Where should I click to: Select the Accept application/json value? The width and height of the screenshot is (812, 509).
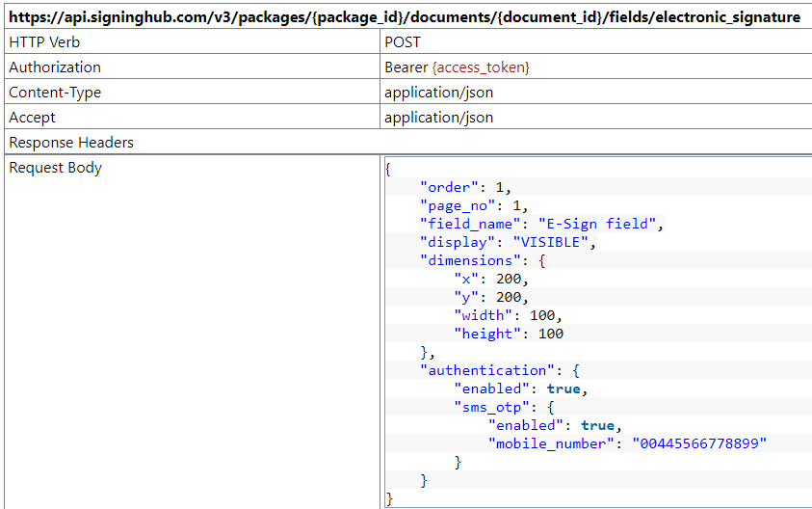438,118
